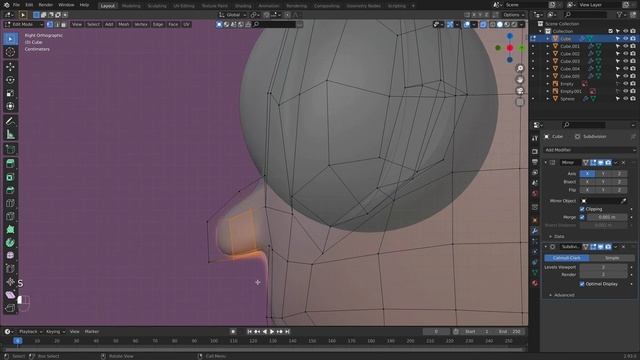This screenshot has width=640, height=360.
Task: Activate the Extrude Region tool
Action: click(x=10, y=163)
